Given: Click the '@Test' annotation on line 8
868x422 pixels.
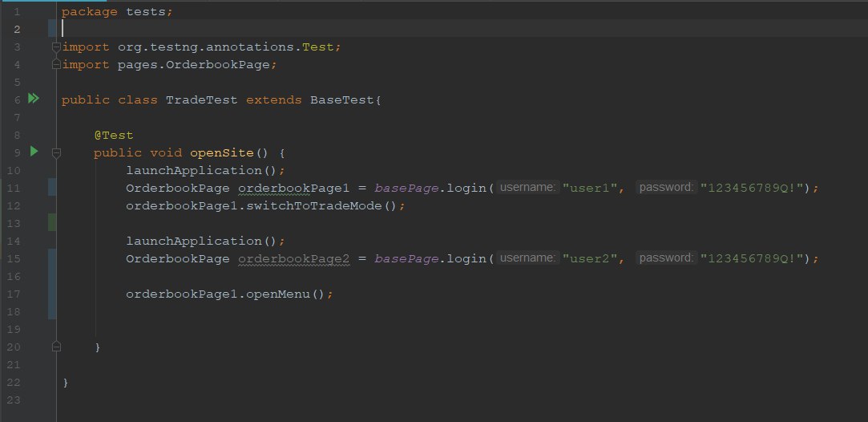Looking at the screenshot, I should coord(114,135).
